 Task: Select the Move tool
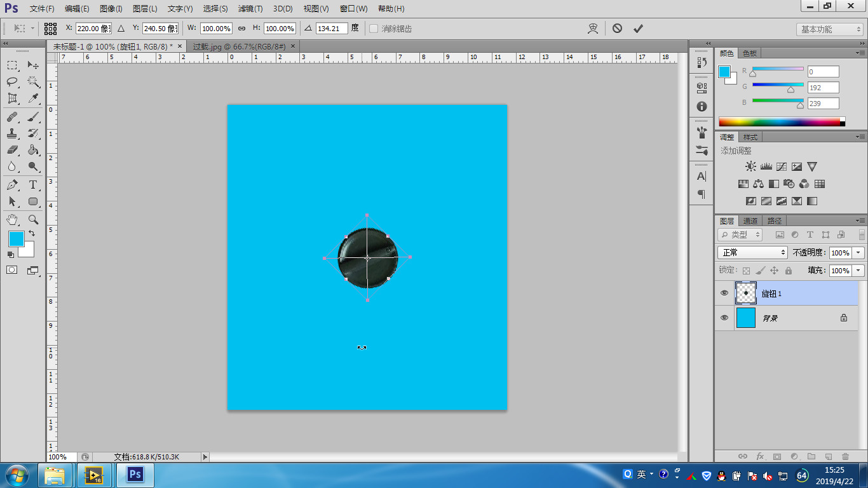coord(33,65)
